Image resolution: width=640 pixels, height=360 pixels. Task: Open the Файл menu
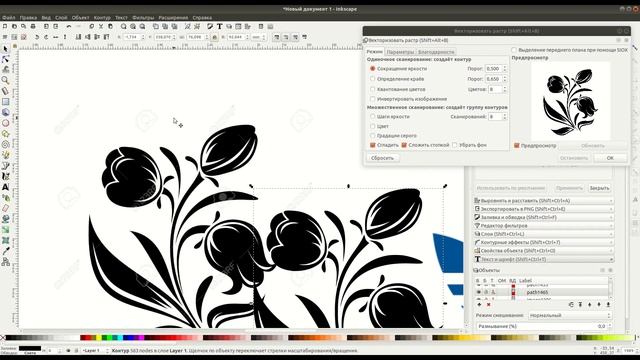tap(9, 18)
